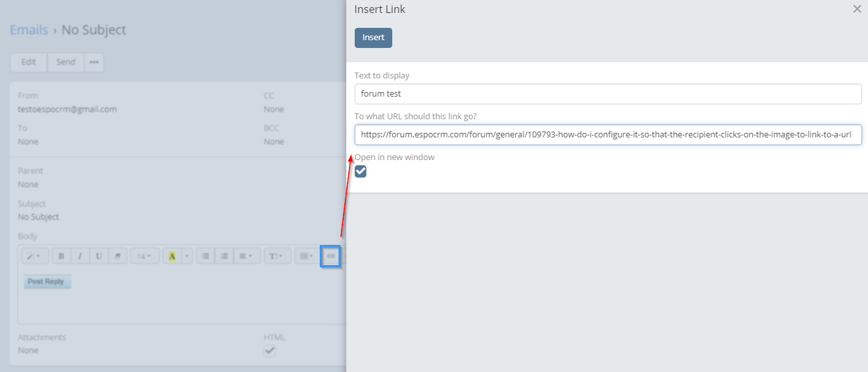Screen dimensions: 868x372
Task: Click the testoespocrm@gmail.com sender address
Action: (67, 109)
